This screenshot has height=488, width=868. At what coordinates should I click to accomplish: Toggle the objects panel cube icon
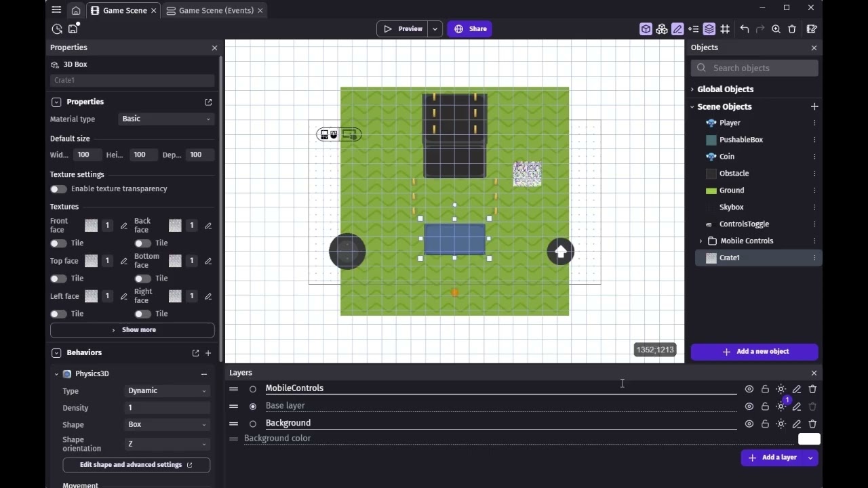pyautogui.click(x=646, y=29)
